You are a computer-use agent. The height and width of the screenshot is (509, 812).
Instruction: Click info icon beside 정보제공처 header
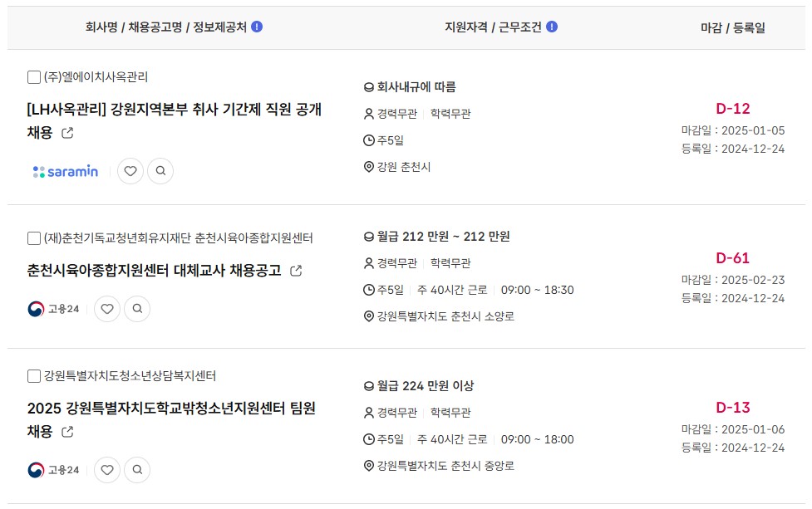(257, 27)
